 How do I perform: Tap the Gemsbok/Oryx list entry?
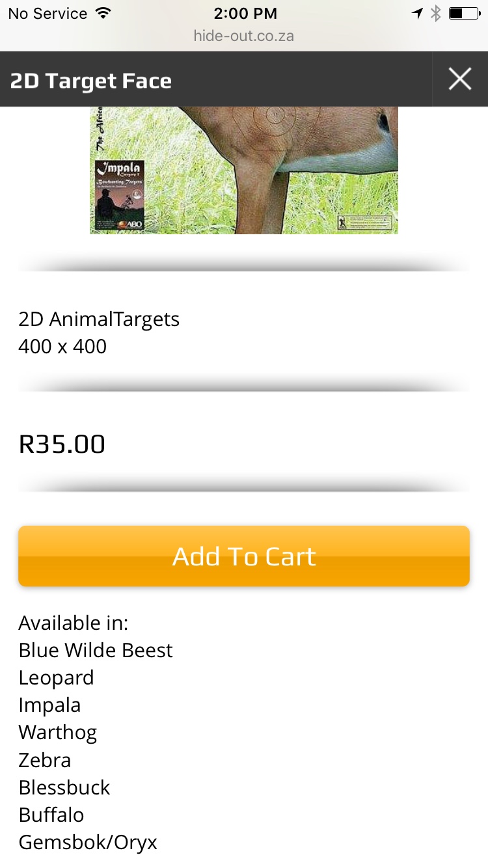(88, 843)
